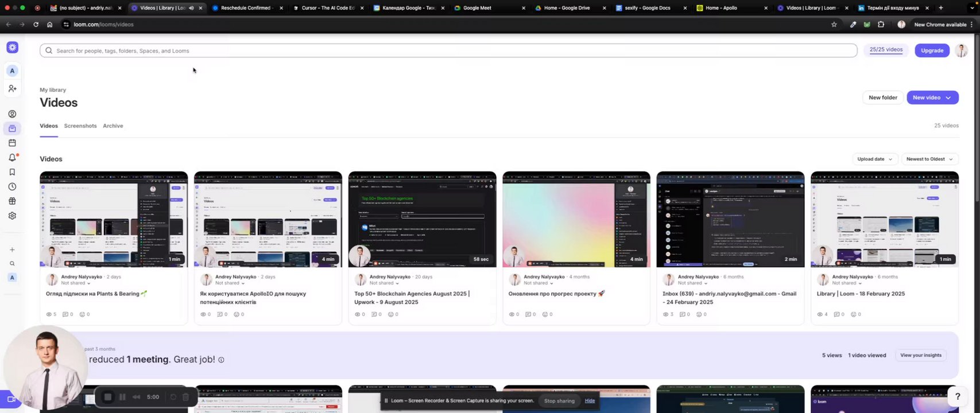Open the Newest to Oldest sort dropdown
Screen dimensions: 980x413
click(x=929, y=159)
